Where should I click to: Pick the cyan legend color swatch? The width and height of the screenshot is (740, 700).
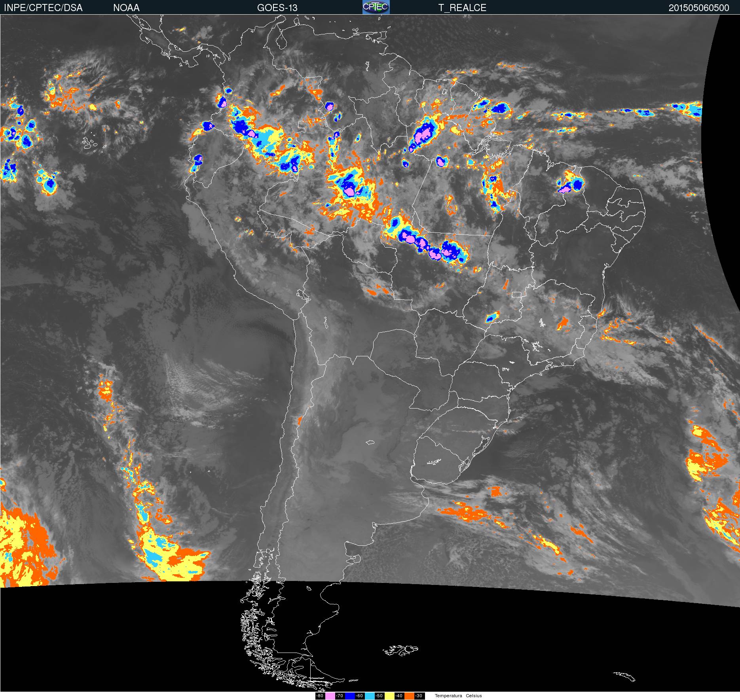[x=370, y=696]
